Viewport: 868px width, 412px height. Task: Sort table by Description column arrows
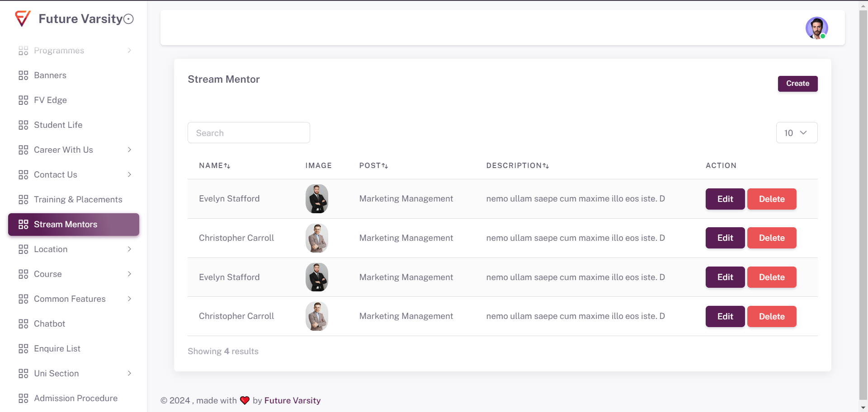click(x=546, y=166)
